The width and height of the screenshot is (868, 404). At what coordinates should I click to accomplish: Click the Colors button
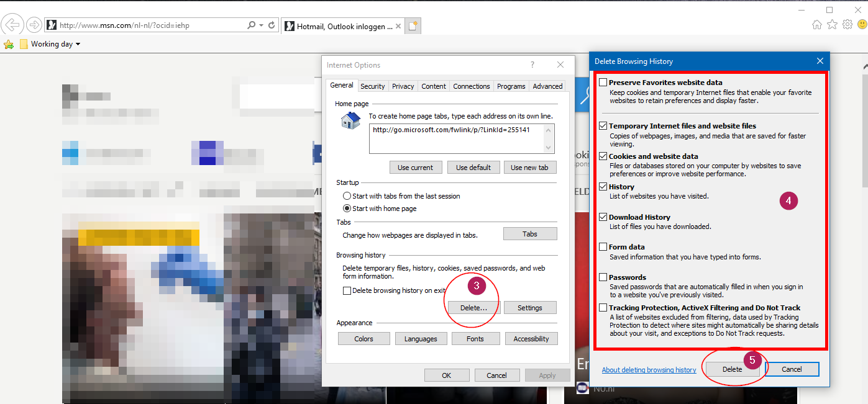tap(364, 339)
